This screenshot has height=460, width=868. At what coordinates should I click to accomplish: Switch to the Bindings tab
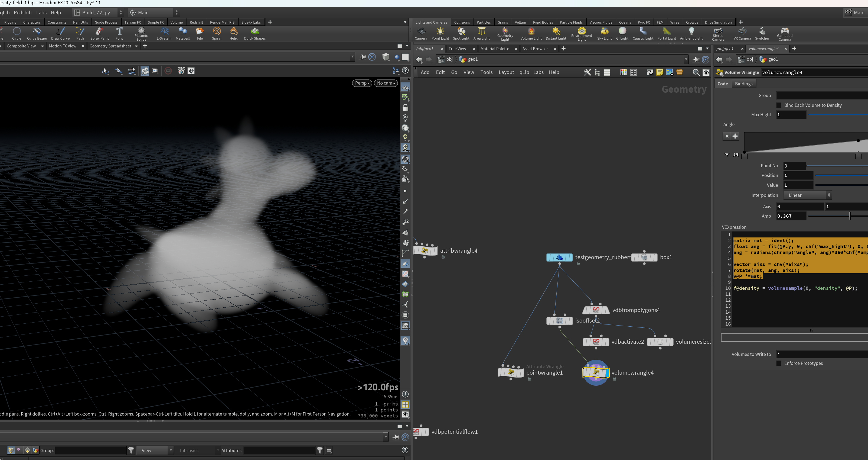click(x=744, y=84)
